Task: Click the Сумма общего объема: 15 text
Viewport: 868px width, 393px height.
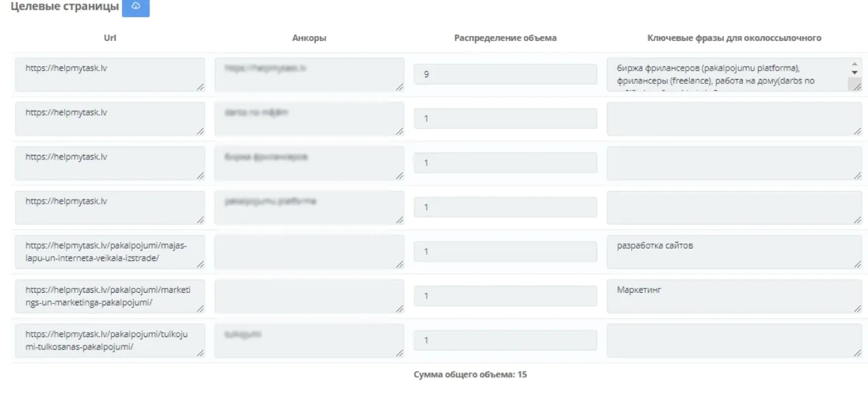Action: [x=470, y=374]
